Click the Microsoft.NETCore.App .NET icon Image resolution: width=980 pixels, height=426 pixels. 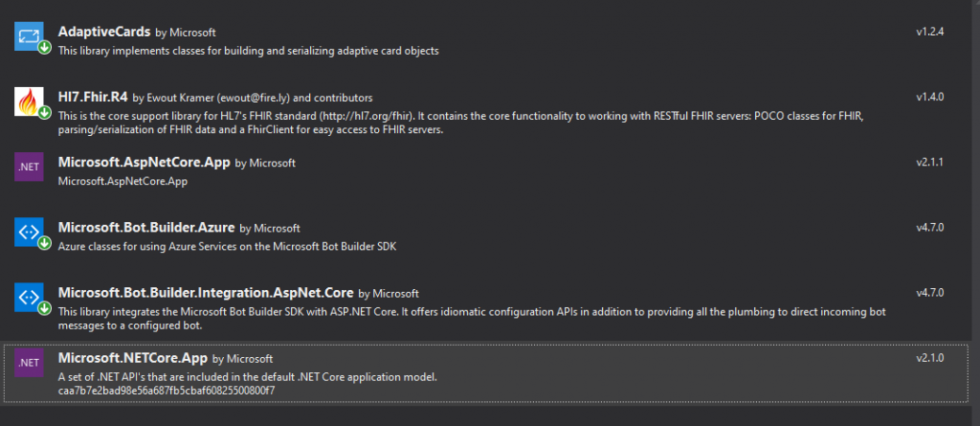click(29, 363)
